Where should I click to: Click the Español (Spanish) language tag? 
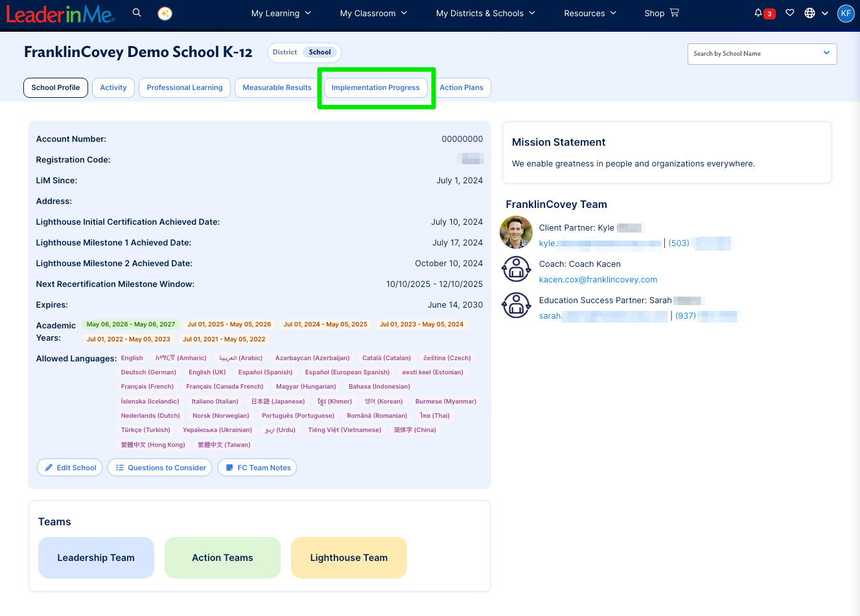tap(265, 372)
